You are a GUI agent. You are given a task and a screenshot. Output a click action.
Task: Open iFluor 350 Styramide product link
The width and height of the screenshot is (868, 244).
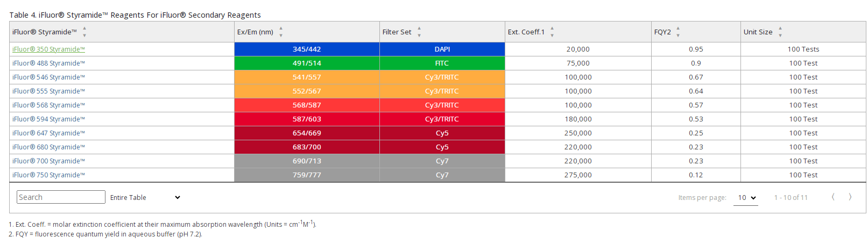pos(48,49)
